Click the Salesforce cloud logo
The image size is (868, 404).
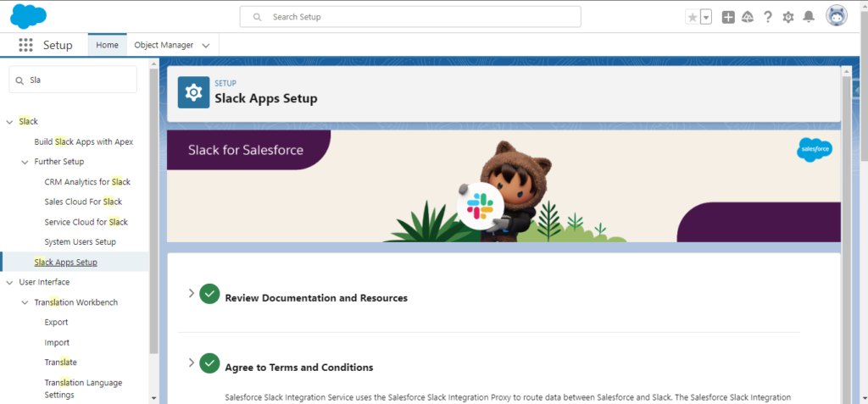(x=28, y=16)
